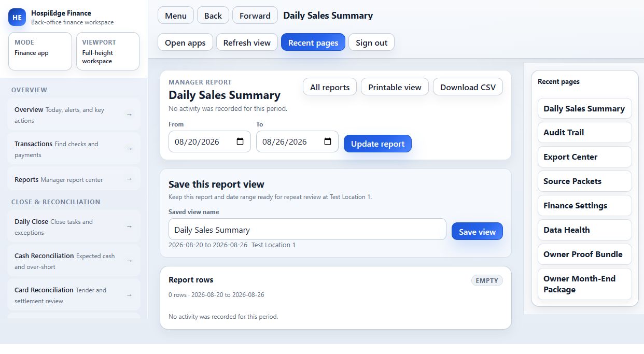The height and width of the screenshot is (354, 644).
Task: Switch to Printable view
Action: coord(395,87)
